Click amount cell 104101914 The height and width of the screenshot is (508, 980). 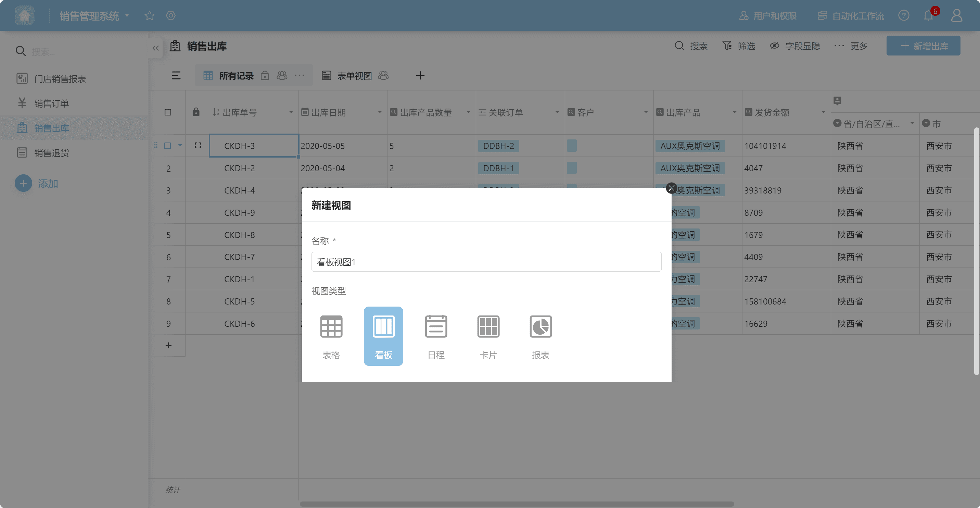(786, 146)
